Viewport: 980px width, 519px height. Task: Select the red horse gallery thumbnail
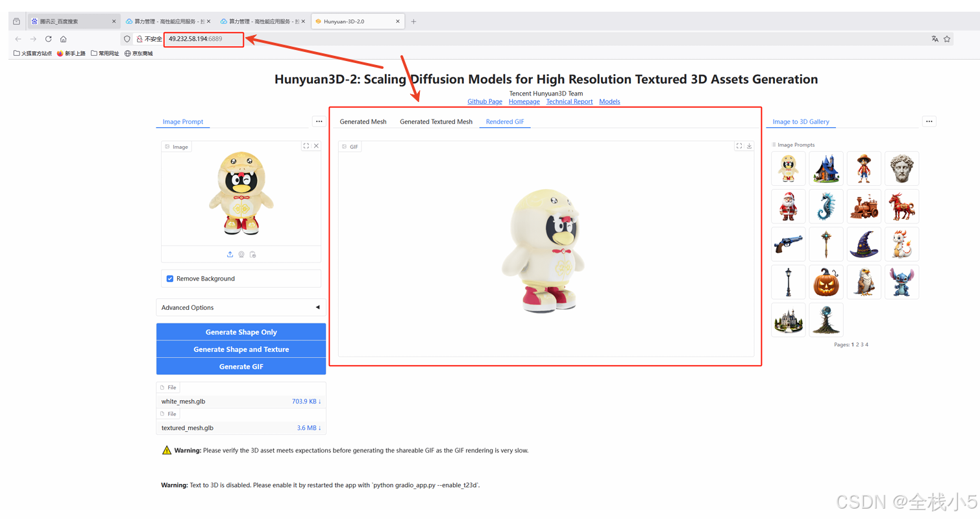901,207
